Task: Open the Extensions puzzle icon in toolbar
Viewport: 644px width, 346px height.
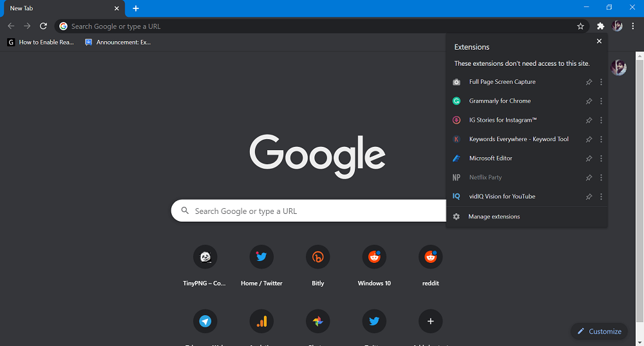Action: pyautogui.click(x=600, y=26)
